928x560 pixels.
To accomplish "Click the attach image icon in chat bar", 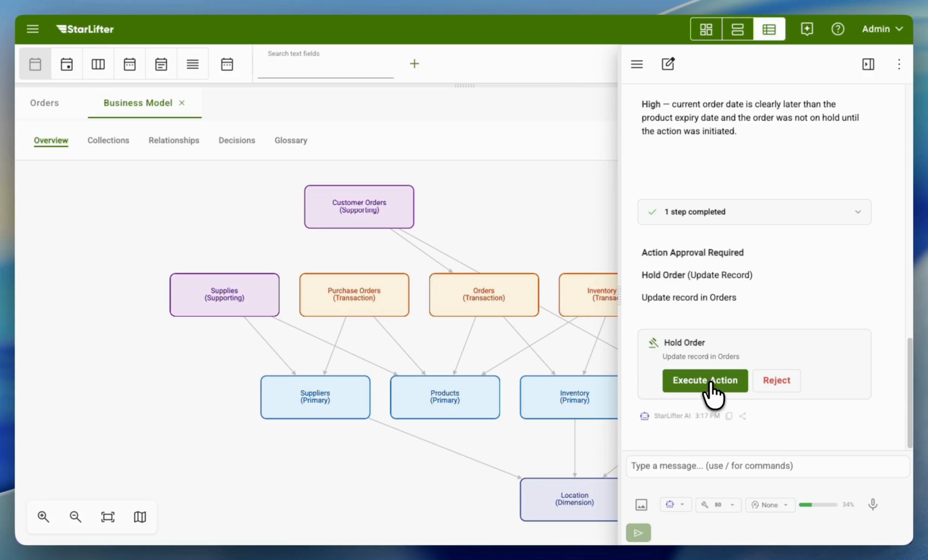I will click(642, 505).
